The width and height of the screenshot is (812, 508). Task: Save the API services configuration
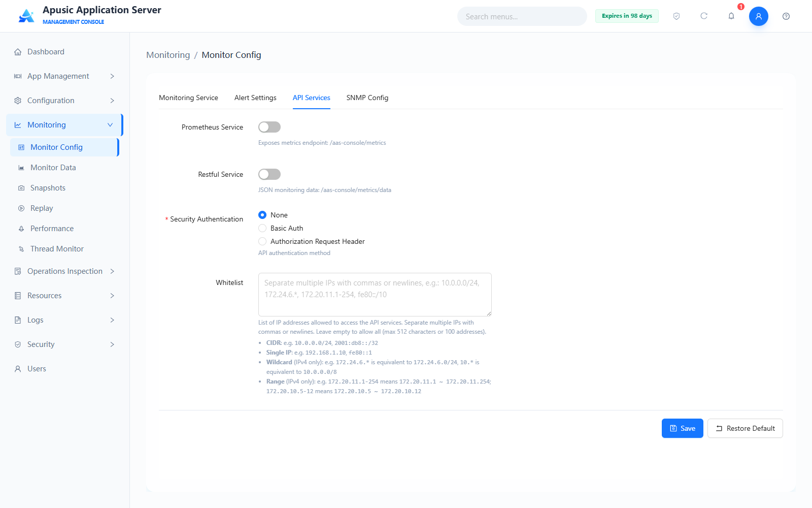click(683, 428)
